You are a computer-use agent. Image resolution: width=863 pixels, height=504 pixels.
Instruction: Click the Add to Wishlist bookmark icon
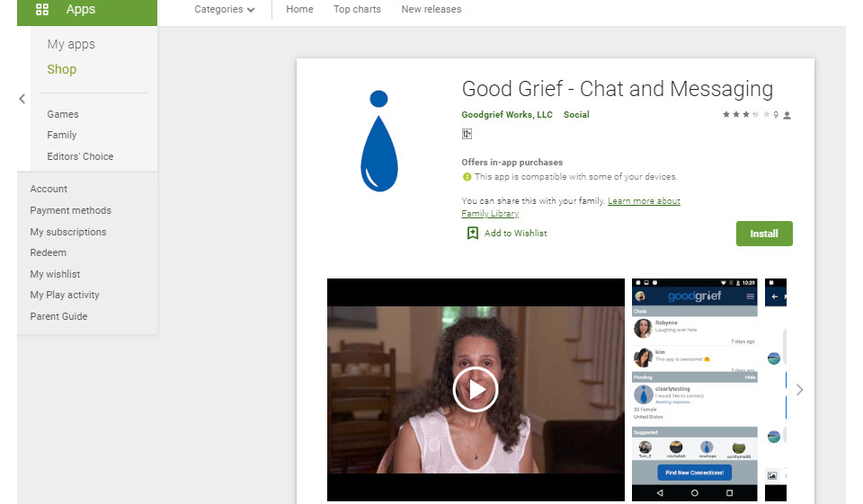click(x=472, y=233)
